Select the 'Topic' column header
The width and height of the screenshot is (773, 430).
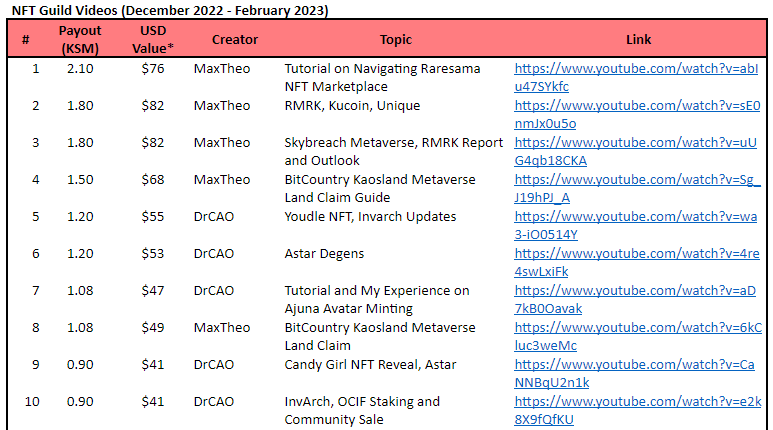[396, 39]
